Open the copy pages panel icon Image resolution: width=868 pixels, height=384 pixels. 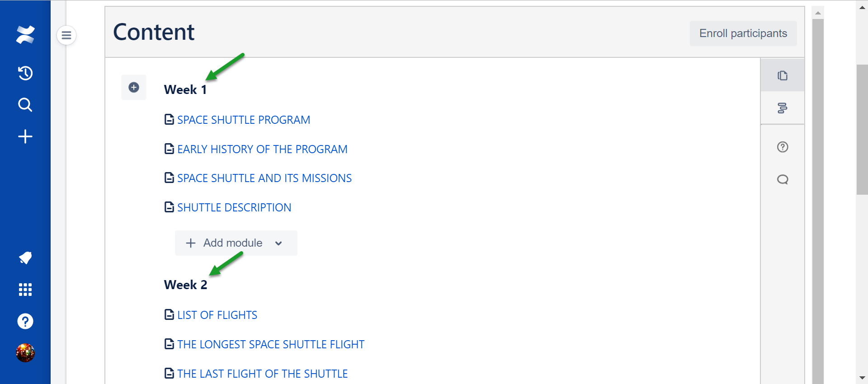click(783, 75)
